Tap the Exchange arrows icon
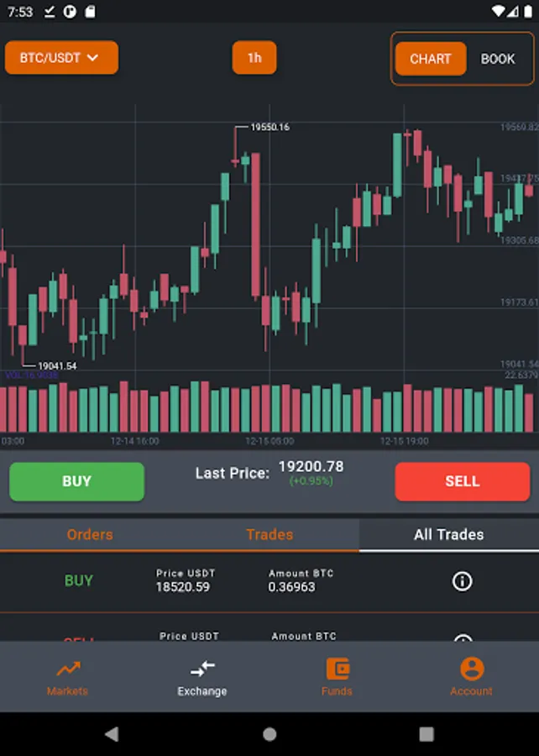Viewport: 539px width, 756px height. pyautogui.click(x=202, y=669)
